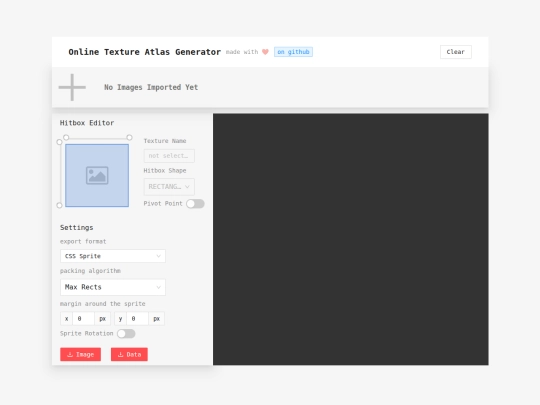The width and height of the screenshot is (540, 405).
Task: Click the x margin input field
Action: click(84, 319)
